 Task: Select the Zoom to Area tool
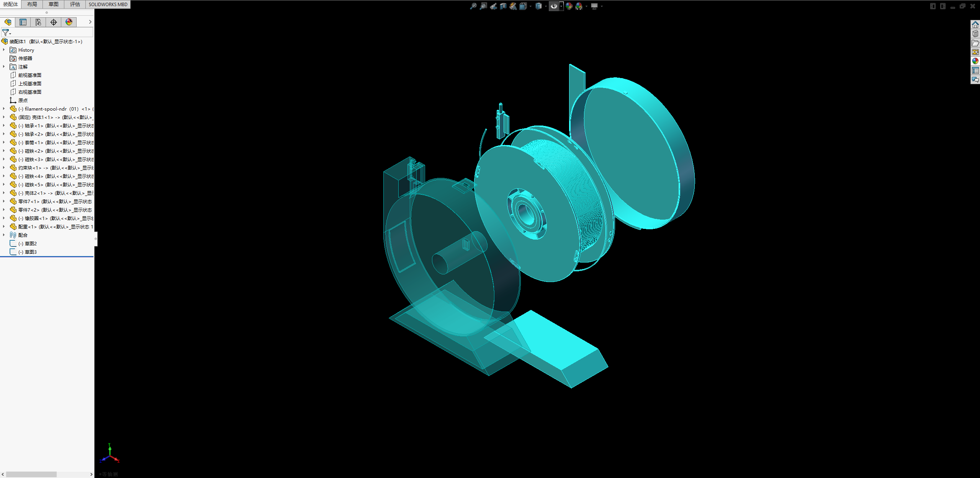(483, 6)
